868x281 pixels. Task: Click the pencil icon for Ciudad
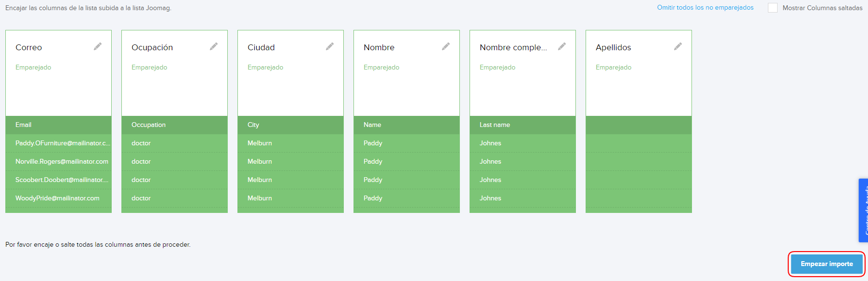[x=330, y=46]
